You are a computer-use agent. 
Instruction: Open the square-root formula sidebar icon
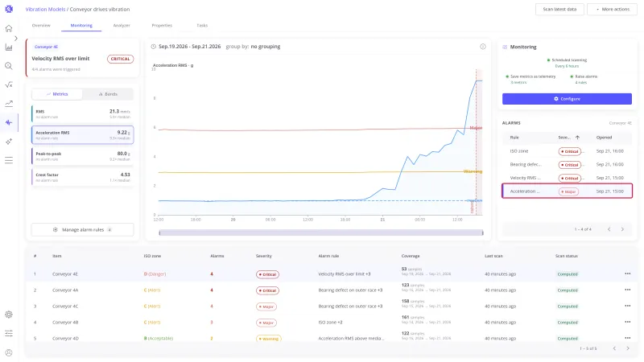tap(9, 85)
